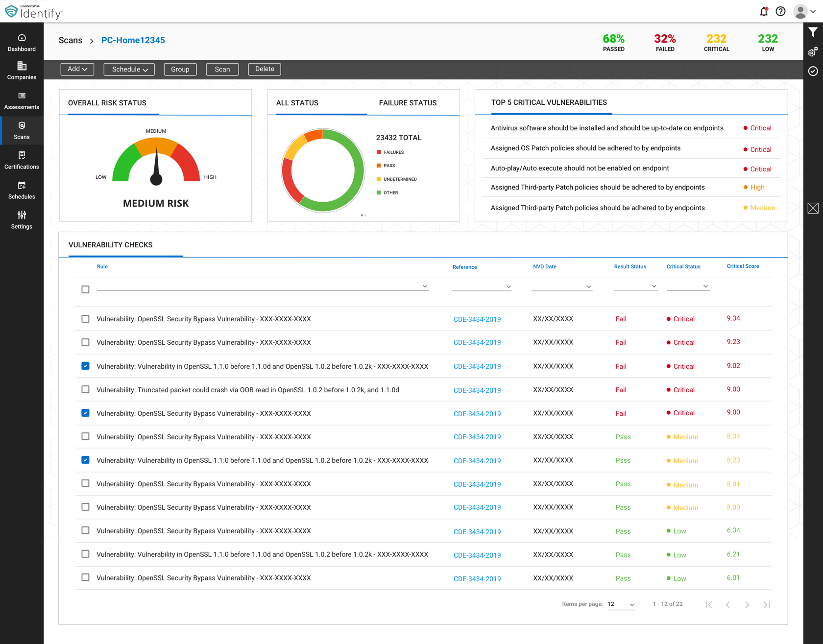This screenshot has width=823, height=644.
Task: Check the row with score 9.23
Action: [x=85, y=342]
